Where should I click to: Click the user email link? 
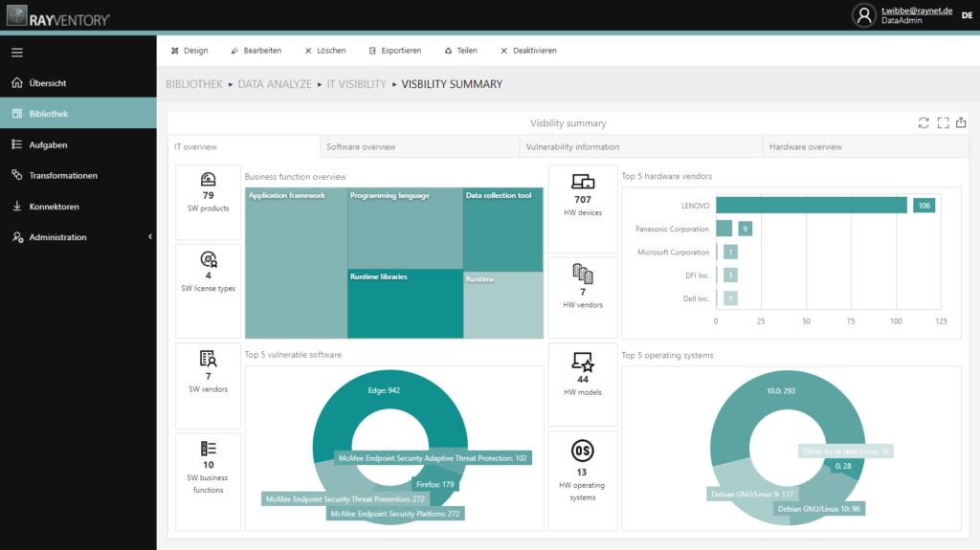coord(917,11)
